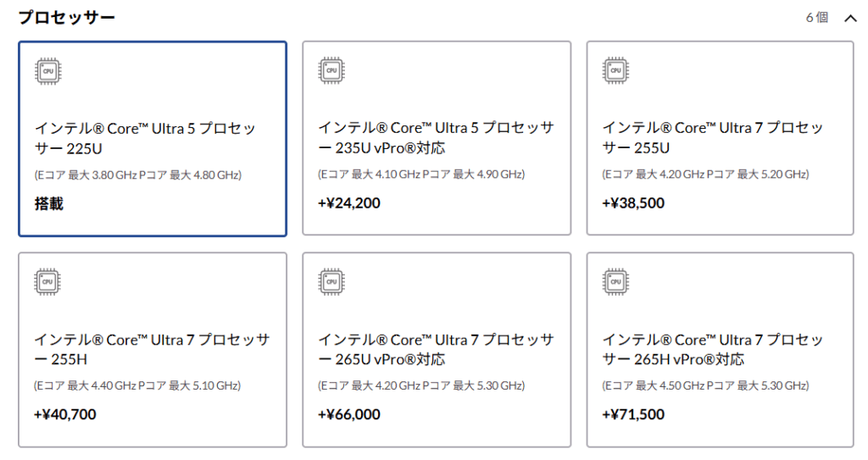Click the +¥40,700 price label
The width and height of the screenshot is (868, 460).
click(x=65, y=414)
